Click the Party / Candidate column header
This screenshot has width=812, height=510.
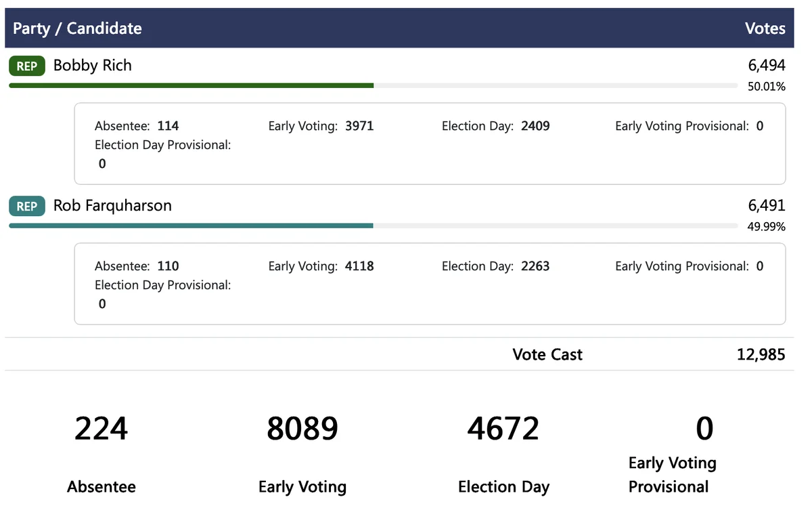(77, 28)
